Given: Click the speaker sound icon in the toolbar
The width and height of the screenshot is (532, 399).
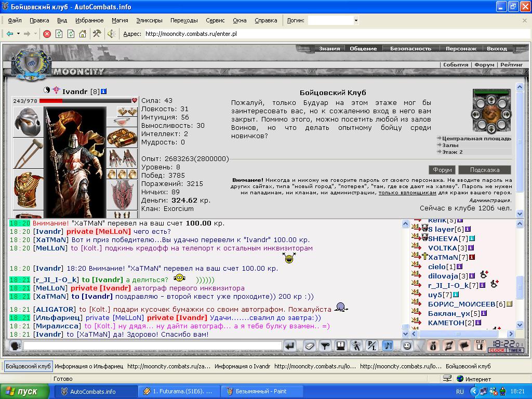Looking at the screenshot, I should pyautogui.click(x=111, y=34).
